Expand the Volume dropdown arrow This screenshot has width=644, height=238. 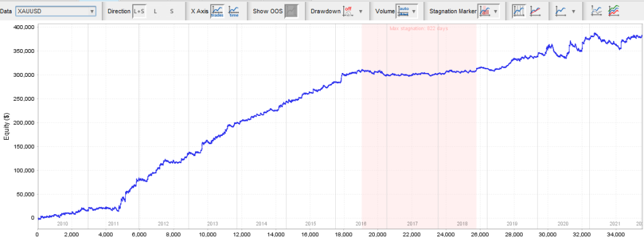[414, 11]
